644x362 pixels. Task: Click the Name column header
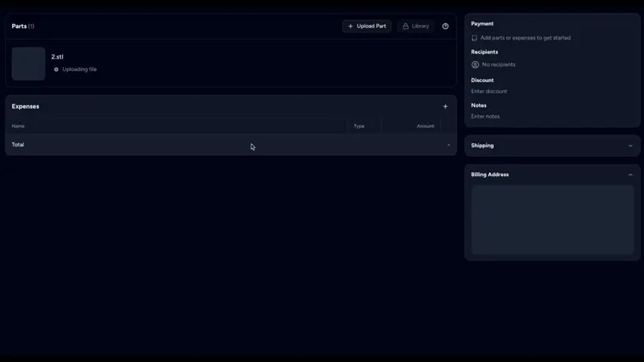click(x=18, y=125)
